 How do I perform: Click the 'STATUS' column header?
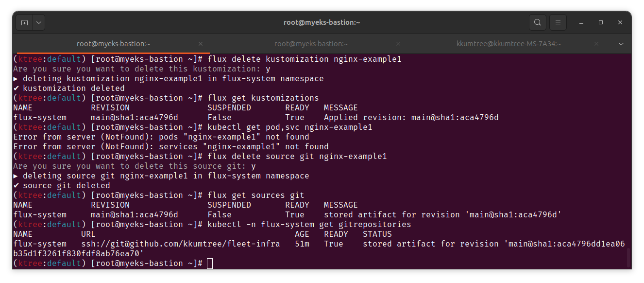pos(377,234)
